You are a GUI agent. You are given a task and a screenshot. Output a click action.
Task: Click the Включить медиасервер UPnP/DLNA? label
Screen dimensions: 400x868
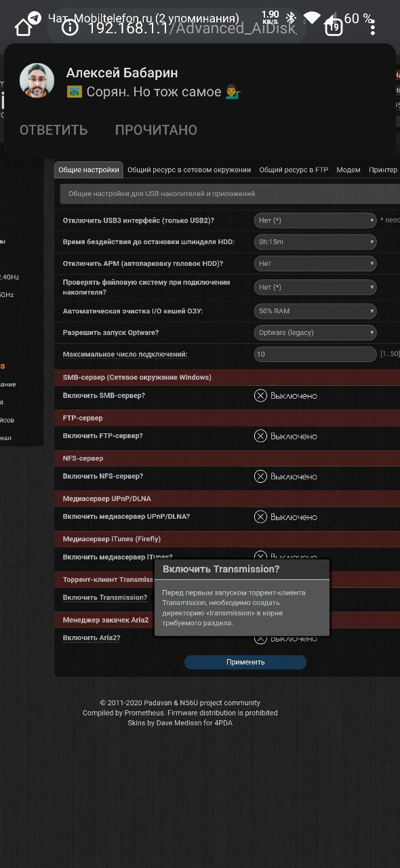[126, 517]
